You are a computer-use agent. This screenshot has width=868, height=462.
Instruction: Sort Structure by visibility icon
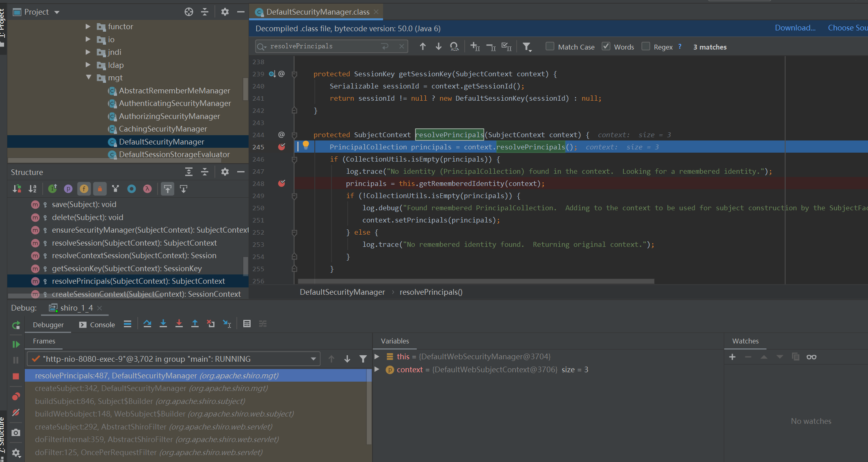point(17,189)
